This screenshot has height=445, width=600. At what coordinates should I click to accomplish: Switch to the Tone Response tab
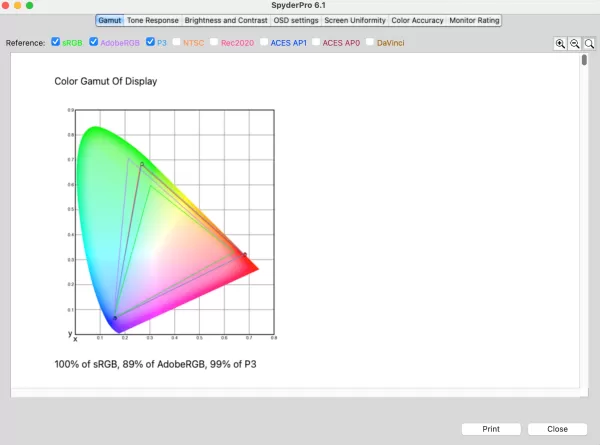(153, 20)
